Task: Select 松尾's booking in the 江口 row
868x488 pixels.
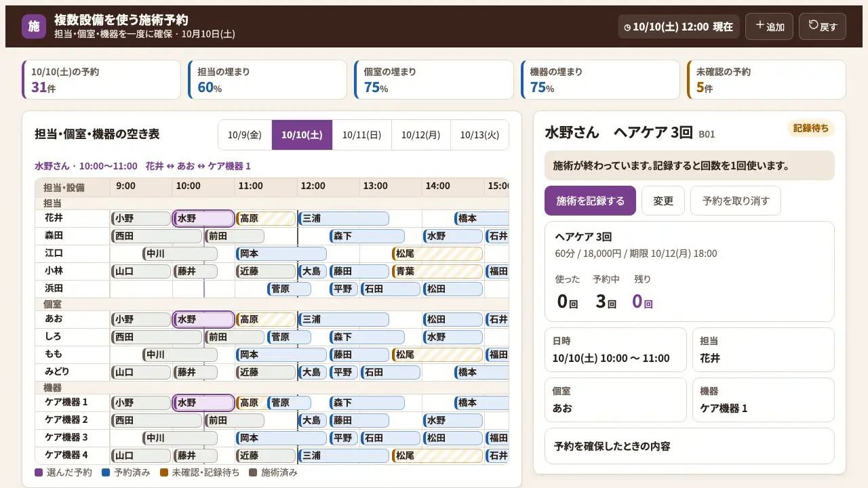Action: pyautogui.click(x=437, y=253)
